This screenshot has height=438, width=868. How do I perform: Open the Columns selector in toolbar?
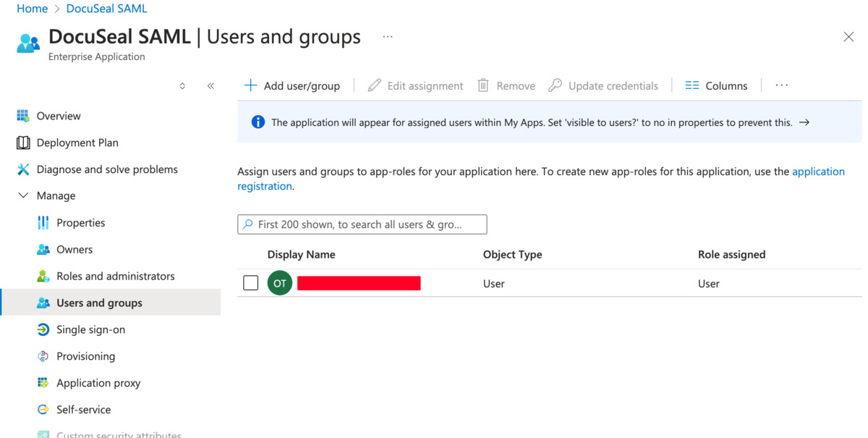pos(716,85)
